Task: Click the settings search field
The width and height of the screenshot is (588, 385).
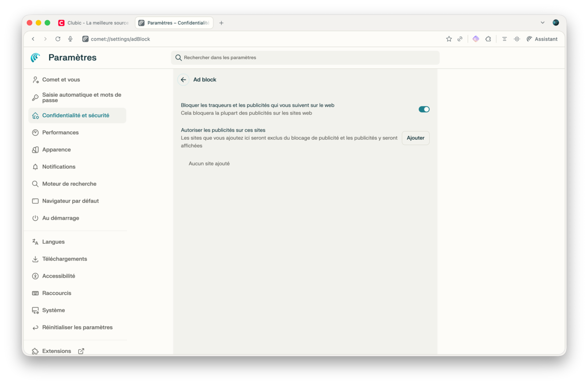Action: click(305, 58)
